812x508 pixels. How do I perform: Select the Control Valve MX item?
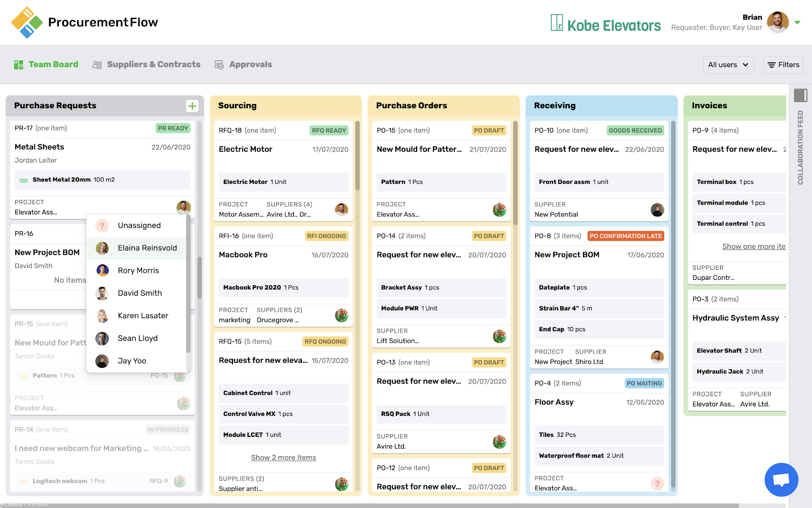coord(284,414)
